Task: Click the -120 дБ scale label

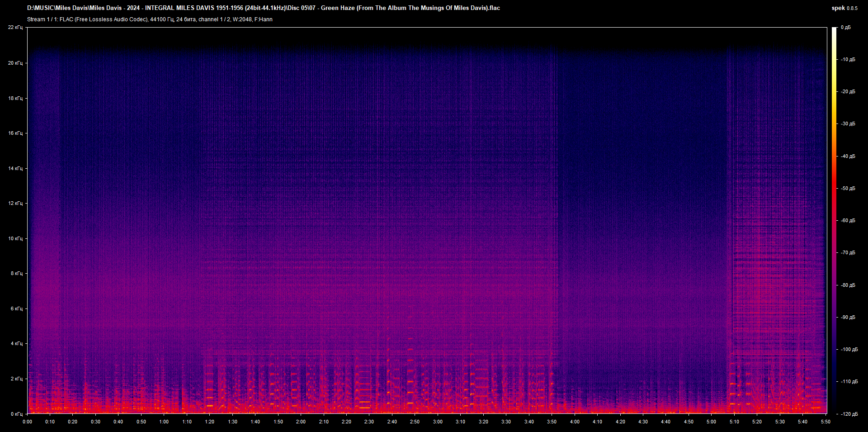Action: 849,414
